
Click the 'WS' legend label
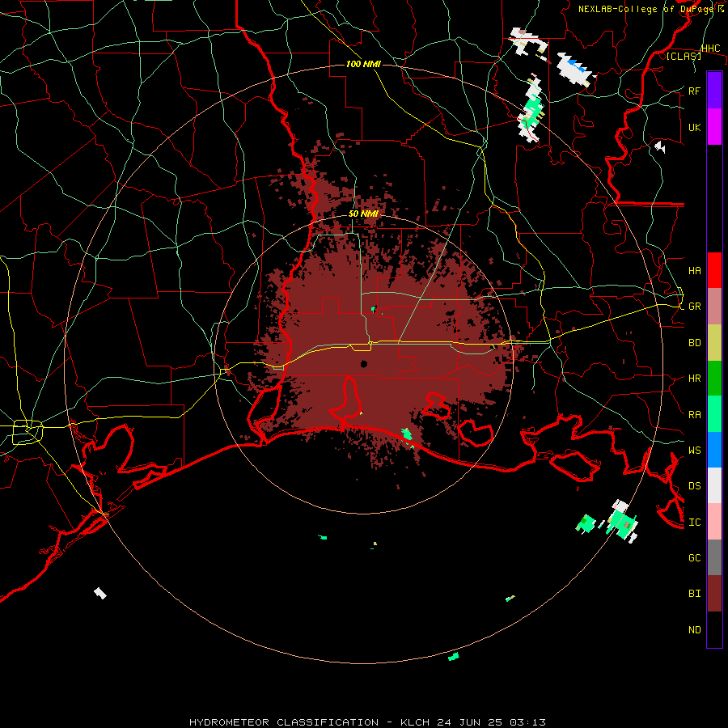click(694, 451)
